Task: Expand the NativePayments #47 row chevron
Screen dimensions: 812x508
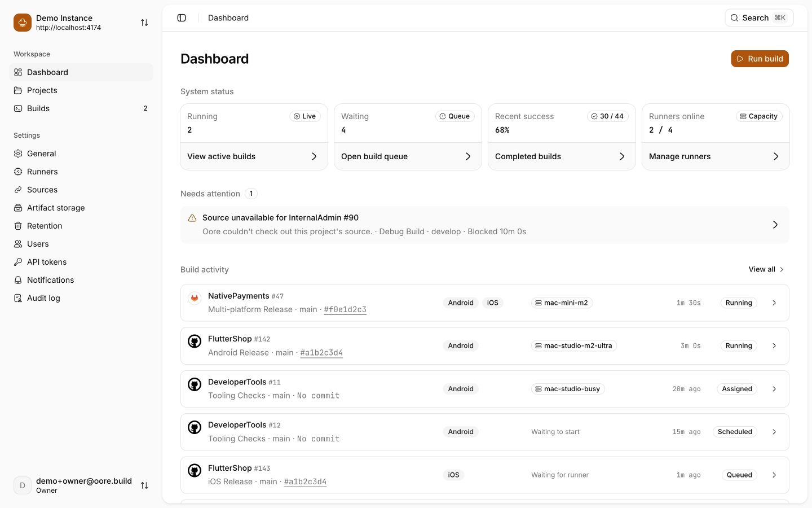Action: [x=774, y=303]
